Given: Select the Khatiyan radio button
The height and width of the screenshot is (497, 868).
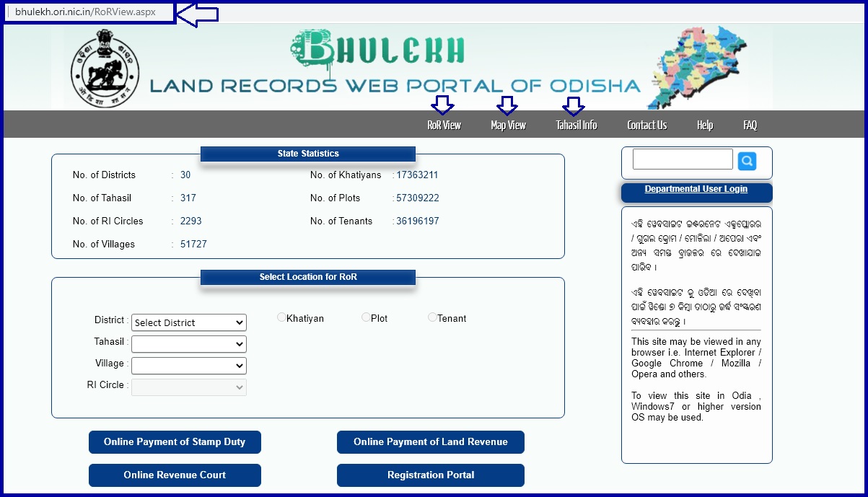Looking at the screenshot, I should (281, 317).
